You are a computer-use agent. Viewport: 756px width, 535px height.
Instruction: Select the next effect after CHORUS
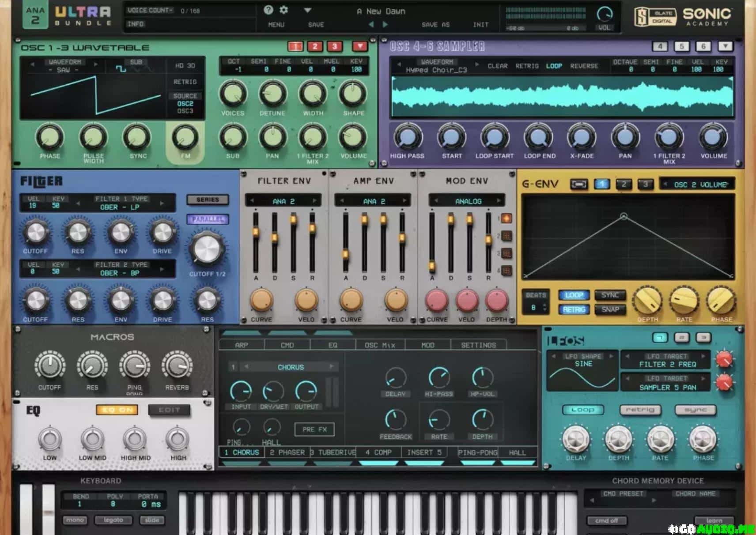coord(331,366)
